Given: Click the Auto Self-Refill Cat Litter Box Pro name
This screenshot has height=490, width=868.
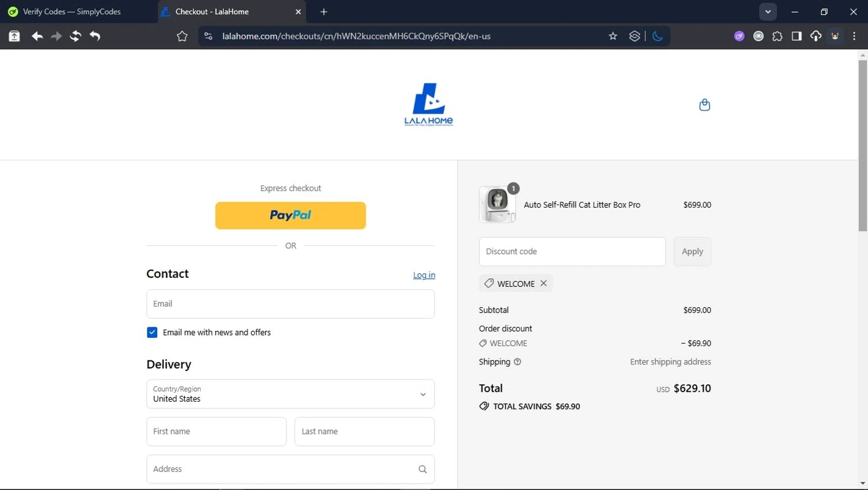Looking at the screenshot, I should [x=582, y=205].
